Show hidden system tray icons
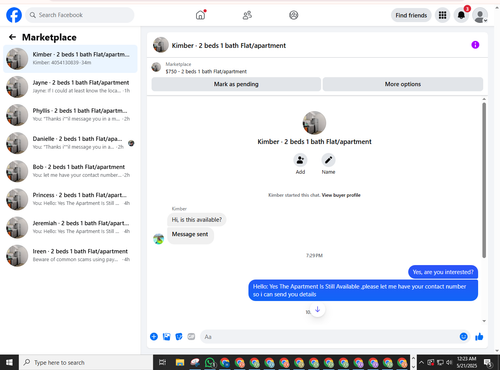Viewport: 500px width, 370px height. pos(421,362)
